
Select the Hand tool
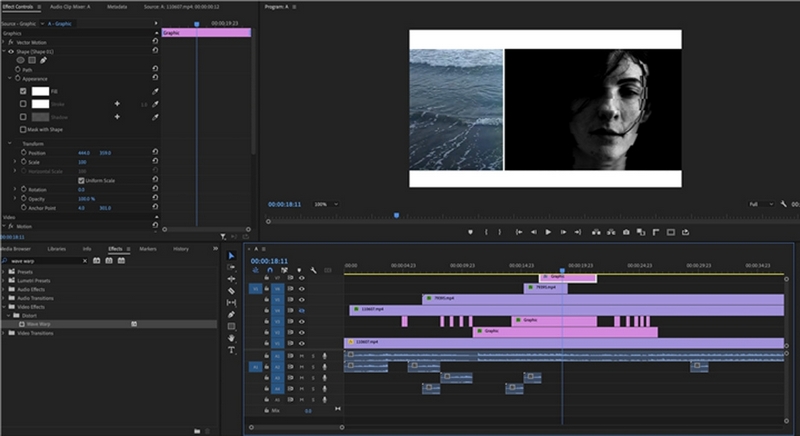click(232, 338)
